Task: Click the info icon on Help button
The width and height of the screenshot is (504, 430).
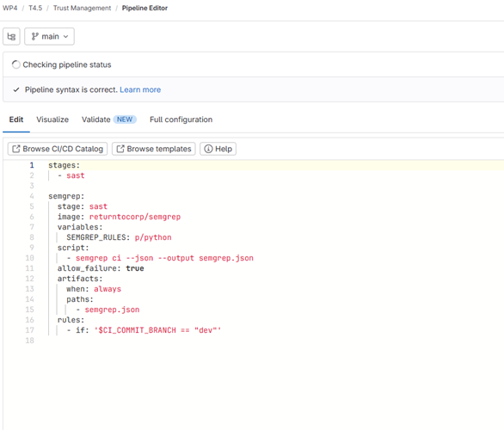Action: click(208, 149)
